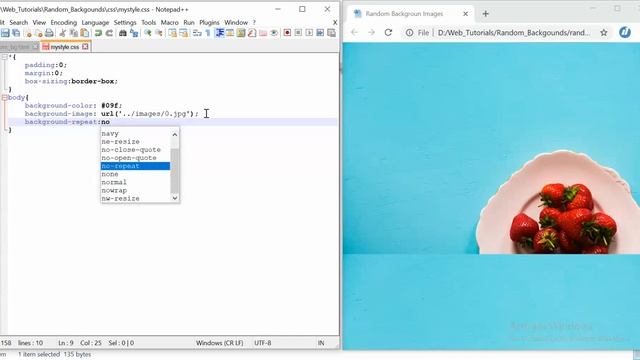Viewport: 640px width, 360px height.
Task: Click the UTF-8 encoding status field
Action: [262, 343]
